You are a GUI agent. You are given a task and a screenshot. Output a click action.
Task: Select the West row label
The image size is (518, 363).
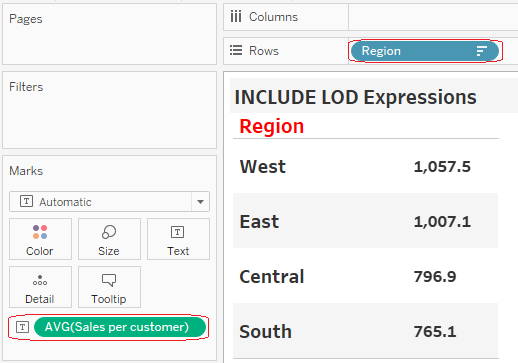click(263, 166)
